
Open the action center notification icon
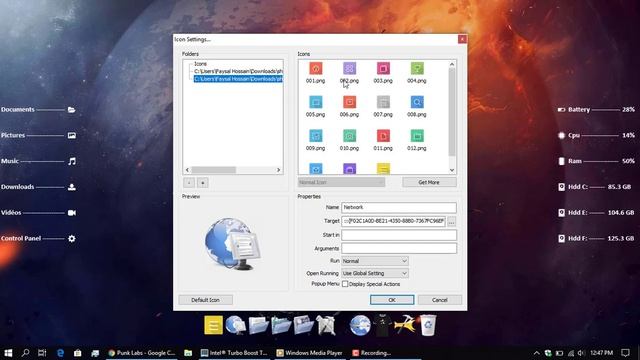point(625,353)
